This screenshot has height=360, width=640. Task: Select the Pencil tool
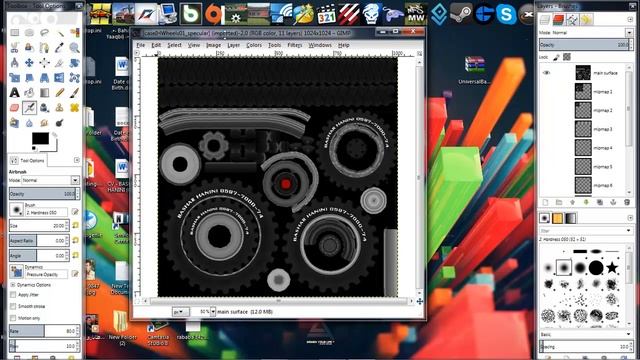point(60,93)
